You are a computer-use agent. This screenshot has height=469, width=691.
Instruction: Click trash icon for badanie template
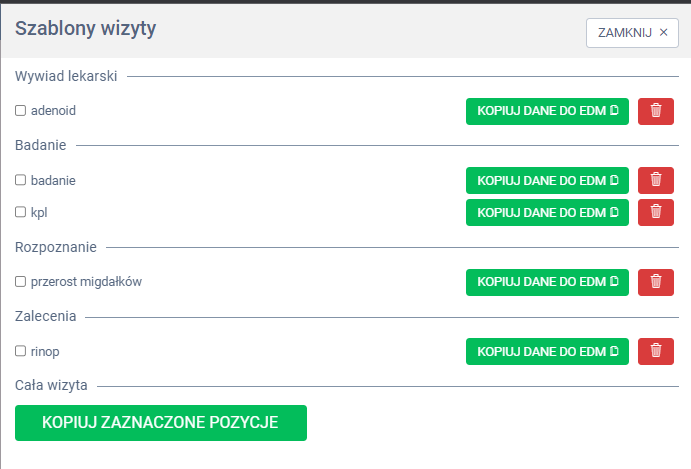(655, 180)
